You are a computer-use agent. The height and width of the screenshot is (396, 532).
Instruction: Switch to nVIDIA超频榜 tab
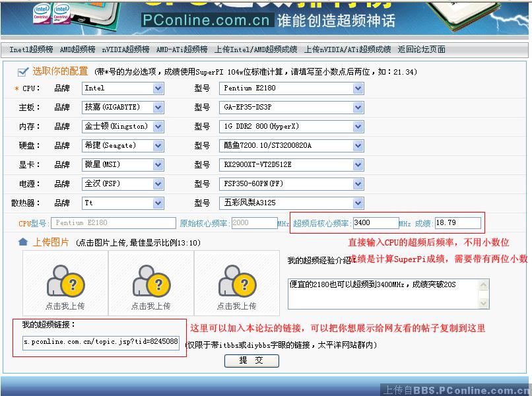pos(125,49)
